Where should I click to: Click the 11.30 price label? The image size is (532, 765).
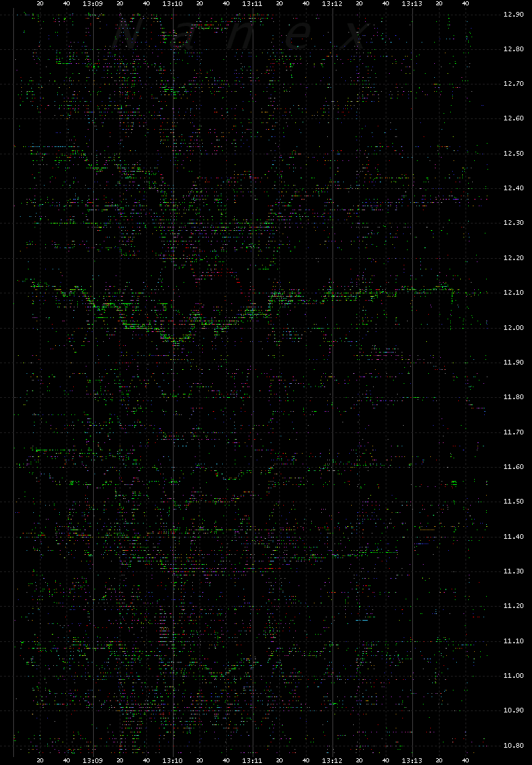[x=513, y=571]
